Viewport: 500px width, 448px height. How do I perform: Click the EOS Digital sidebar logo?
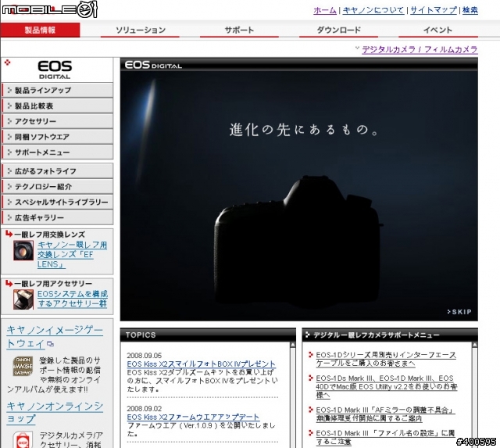55,70
